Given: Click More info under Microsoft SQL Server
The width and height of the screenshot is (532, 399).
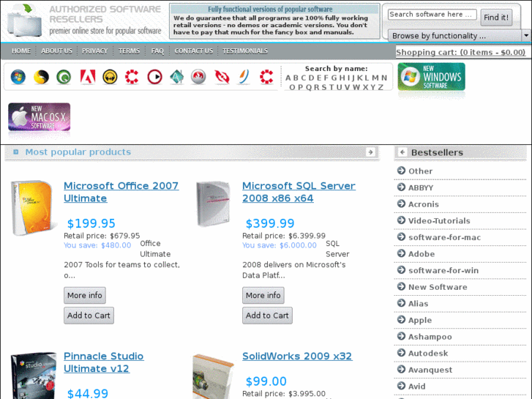Looking at the screenshot, I should coord(263,296).
